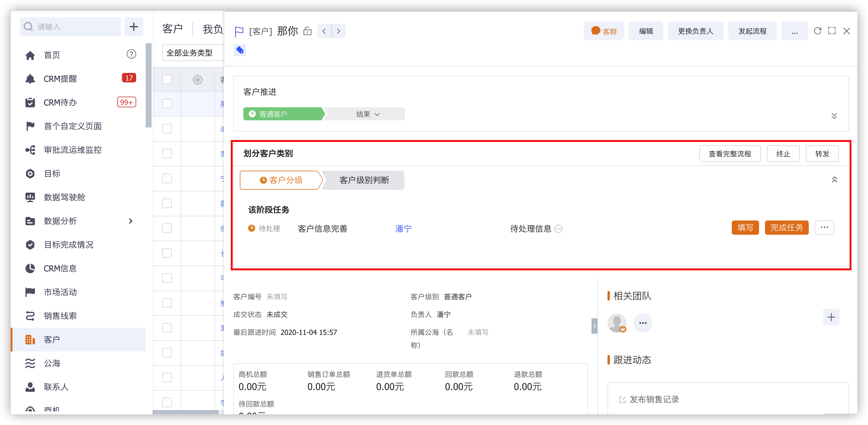The image size is (868, 425).
Task: Go to next customer record arrow
Action: [x=339, y=31]
